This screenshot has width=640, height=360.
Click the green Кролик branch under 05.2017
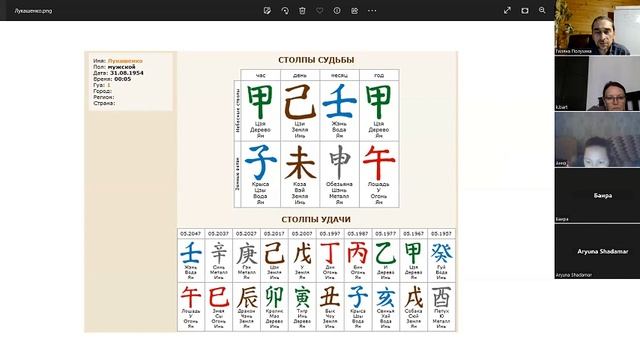(x=274, y=297)
